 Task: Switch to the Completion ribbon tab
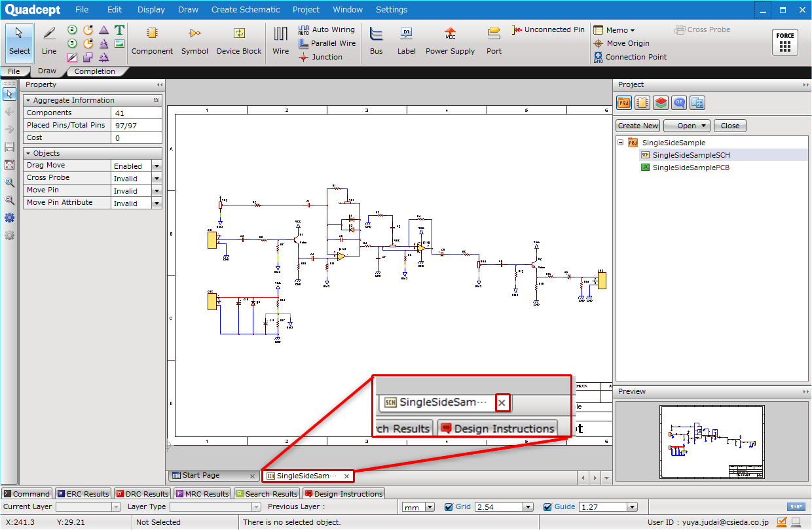(95, 71)
